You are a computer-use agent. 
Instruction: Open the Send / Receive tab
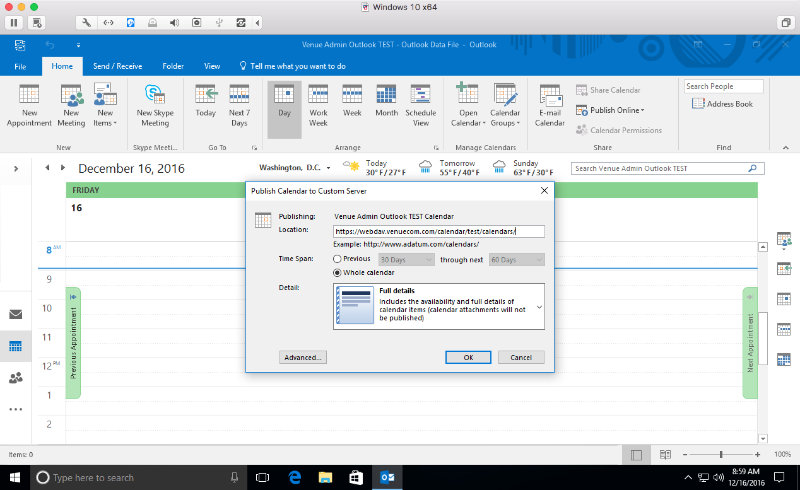click(117, 66)
